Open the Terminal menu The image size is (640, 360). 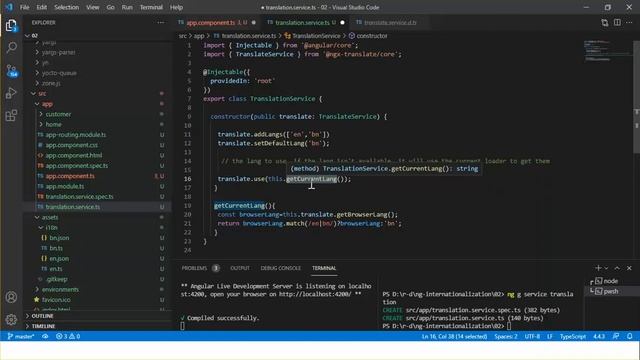pos(151,7)
